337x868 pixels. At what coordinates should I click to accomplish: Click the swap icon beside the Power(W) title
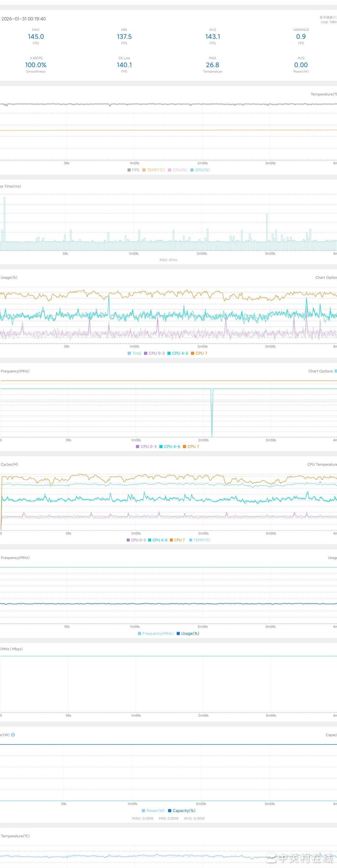13,734
